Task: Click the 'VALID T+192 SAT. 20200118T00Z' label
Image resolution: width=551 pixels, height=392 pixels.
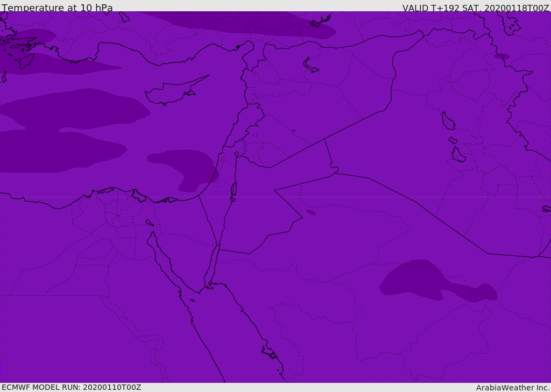Action: (476, 8)
